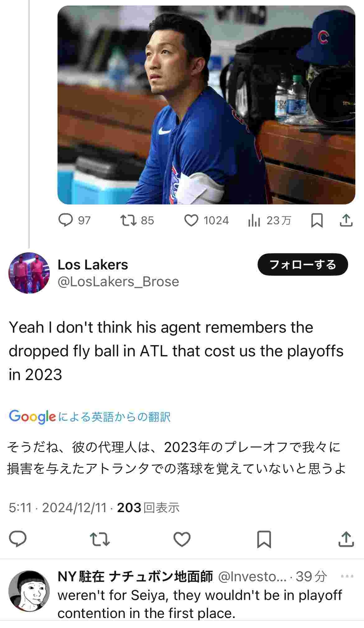The image size is (364, 628).
Task: Open the NY駐在 ナチュボン地面師 username
Action: click(x=135, y=576)
